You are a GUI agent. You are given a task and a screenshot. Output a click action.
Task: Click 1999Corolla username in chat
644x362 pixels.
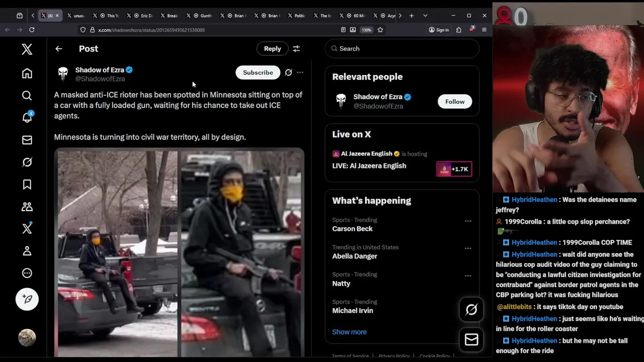point(523,222)
